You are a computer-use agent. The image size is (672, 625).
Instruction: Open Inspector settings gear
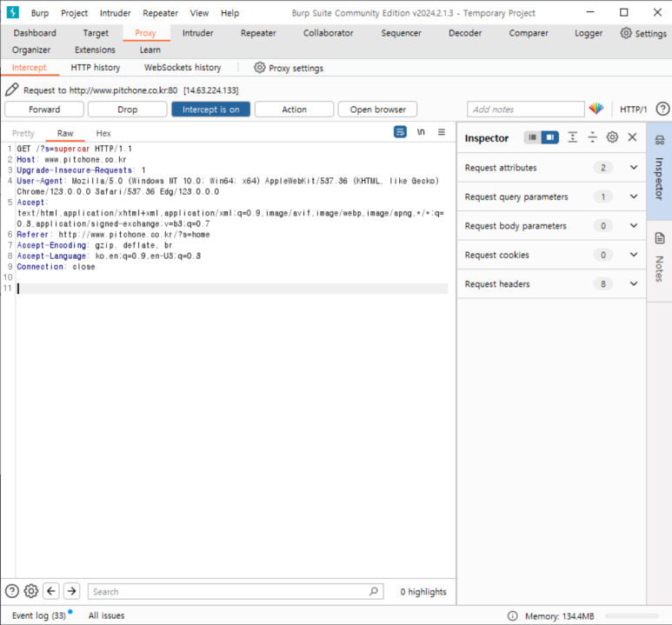pos(612,137)
